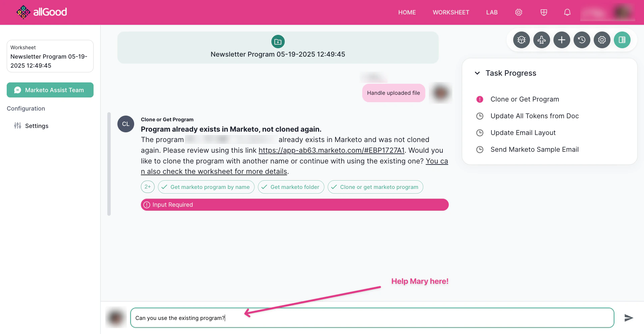Screen dimensions: 644x334
Task: Click the chat bubble icon in Marketo Assist Team
Action: coord(18,90)
